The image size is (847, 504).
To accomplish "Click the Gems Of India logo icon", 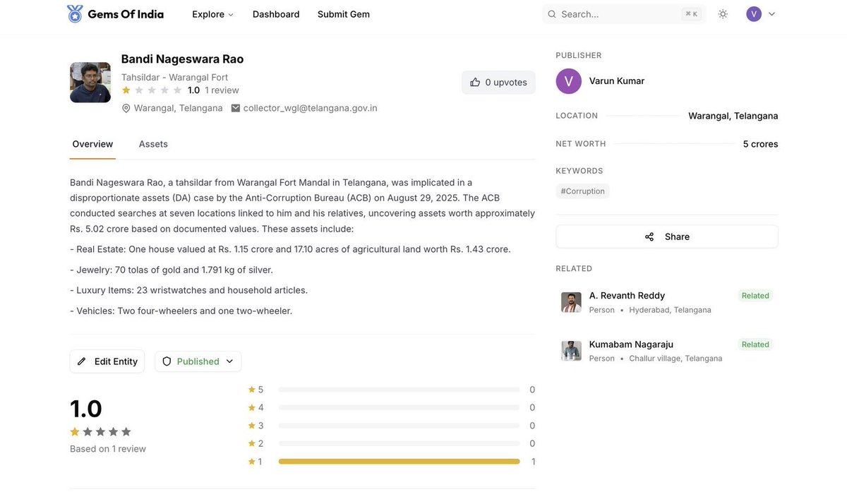I will 75,14.
